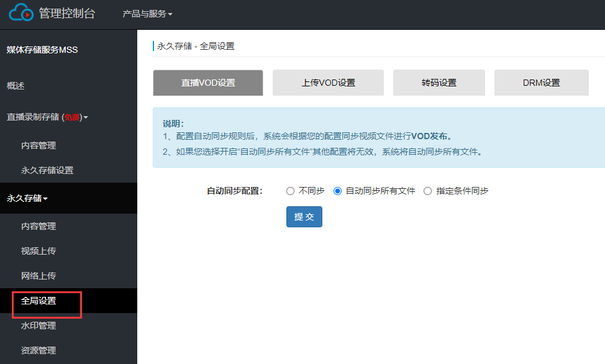Open the 管理控制台 home title

click(66, 14)
